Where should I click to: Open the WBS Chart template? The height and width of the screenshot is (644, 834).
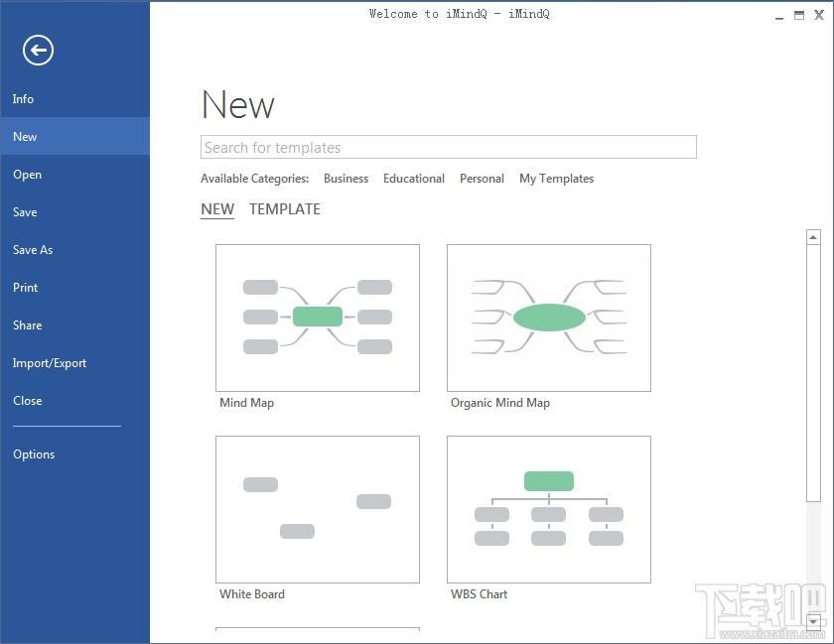[x=548, y=509]
